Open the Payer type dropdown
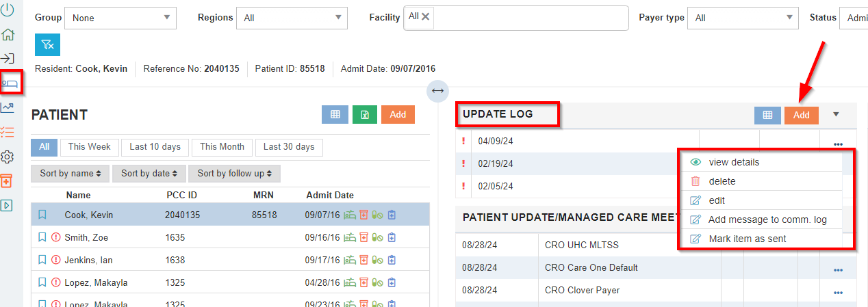868x307 pixels. [x=743, y=18]
